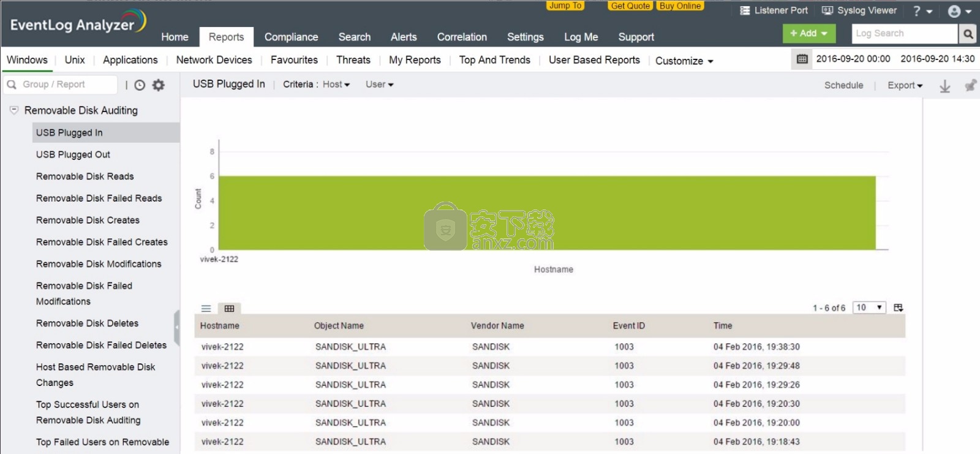
Task: Open the Support tab
Action: [636, 37]
